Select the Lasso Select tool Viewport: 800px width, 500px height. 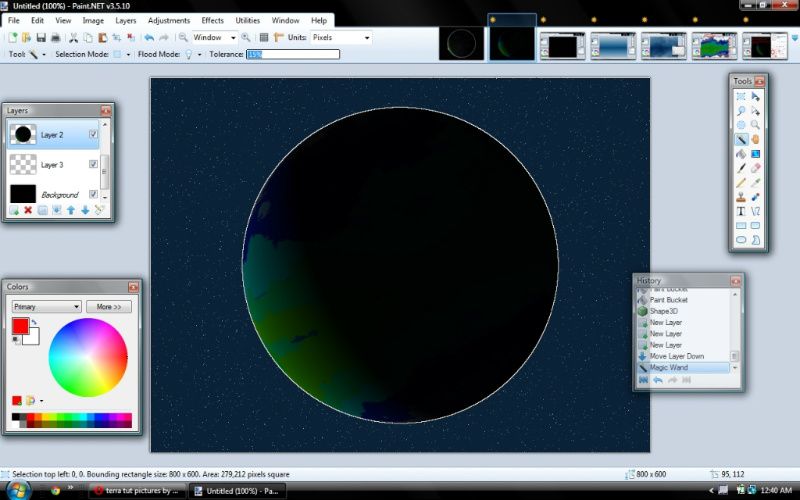pos(741,111)
